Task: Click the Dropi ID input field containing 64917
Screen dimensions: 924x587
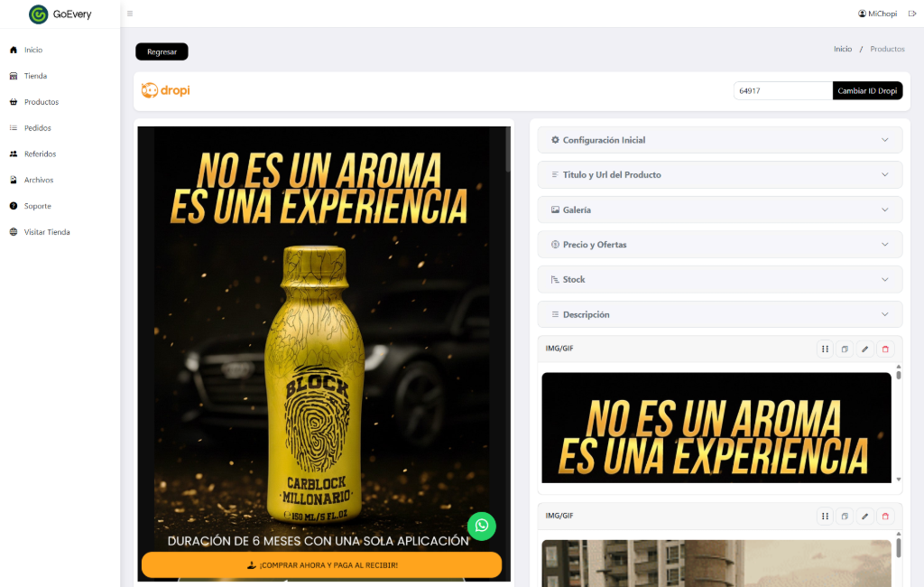Action: pos(782,91)
